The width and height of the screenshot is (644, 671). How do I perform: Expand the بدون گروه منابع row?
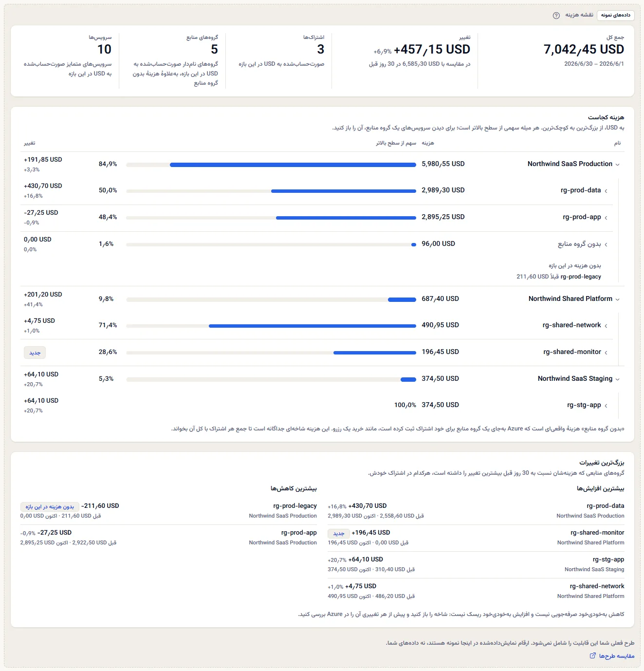point(606,244)
